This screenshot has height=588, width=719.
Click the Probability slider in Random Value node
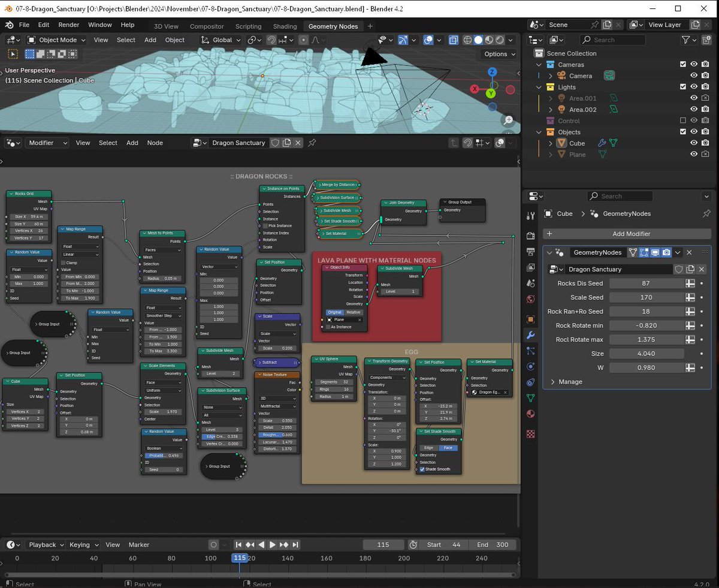163,455
